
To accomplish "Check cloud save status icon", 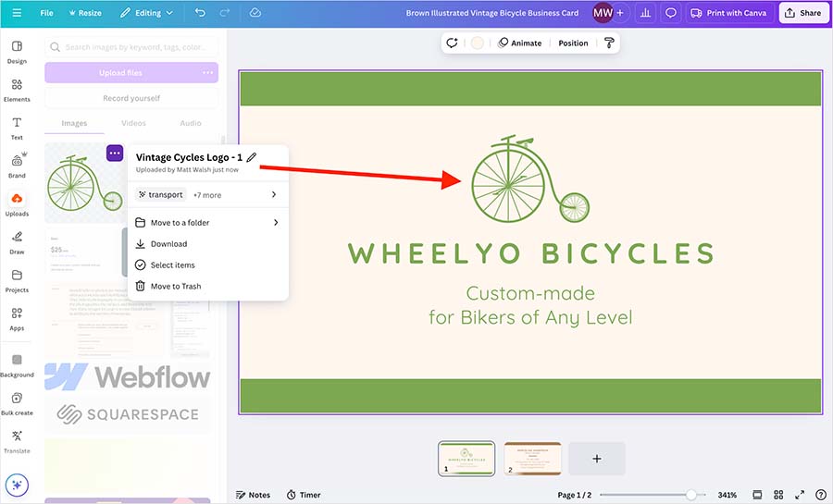I will click(255, 13).
